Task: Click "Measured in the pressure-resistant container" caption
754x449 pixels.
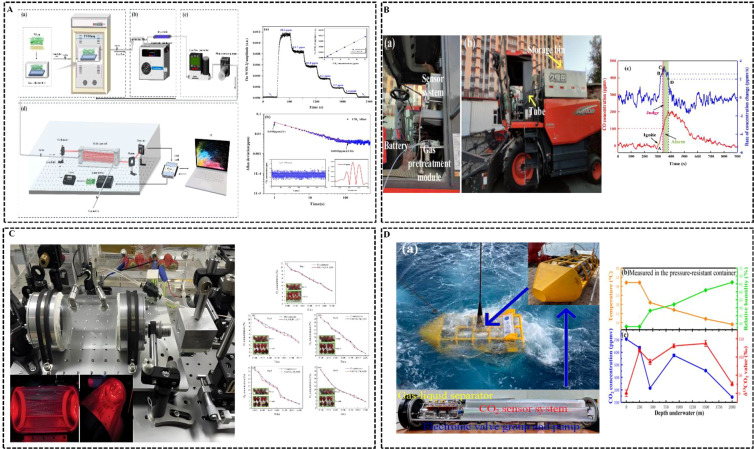Action: click(x=682, y=273)
